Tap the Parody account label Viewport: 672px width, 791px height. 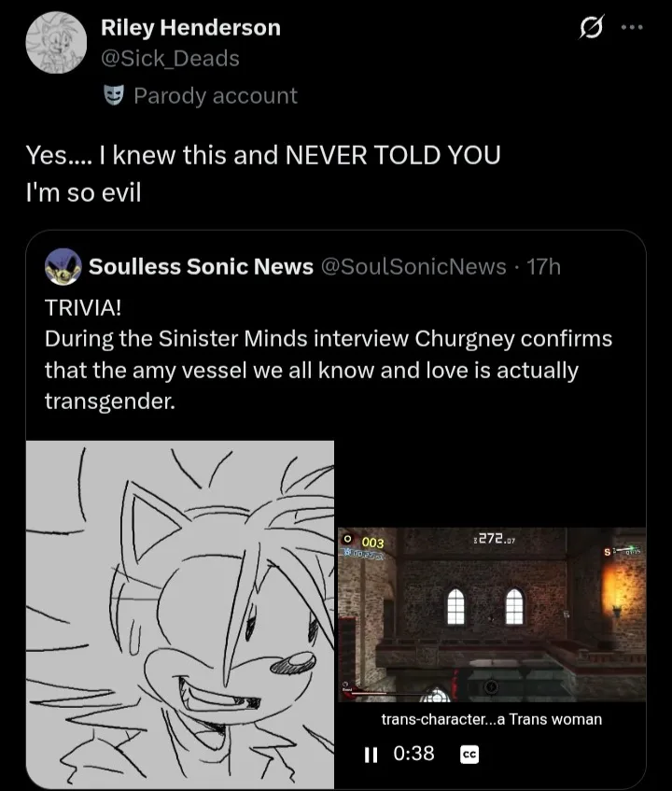pos(215,95)
